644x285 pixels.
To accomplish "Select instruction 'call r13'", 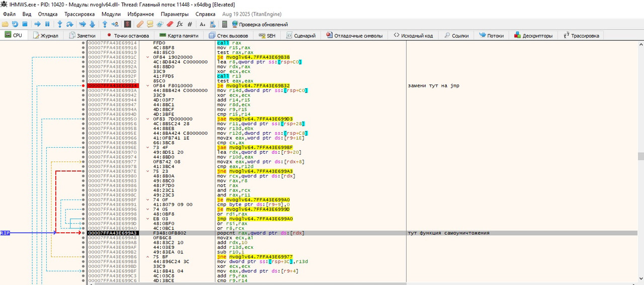I will 229,76.
